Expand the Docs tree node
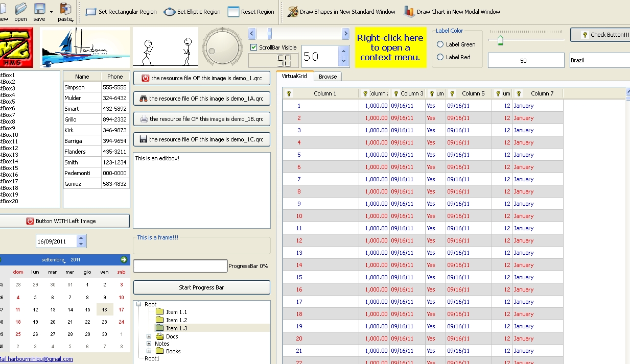 pos(149,336)
